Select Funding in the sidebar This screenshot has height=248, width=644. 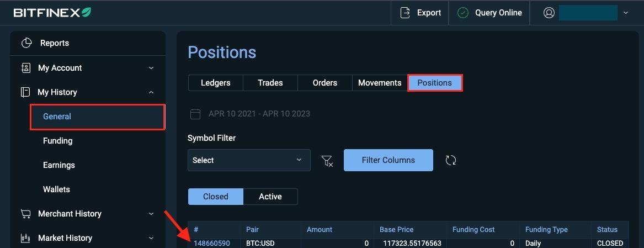57,141
